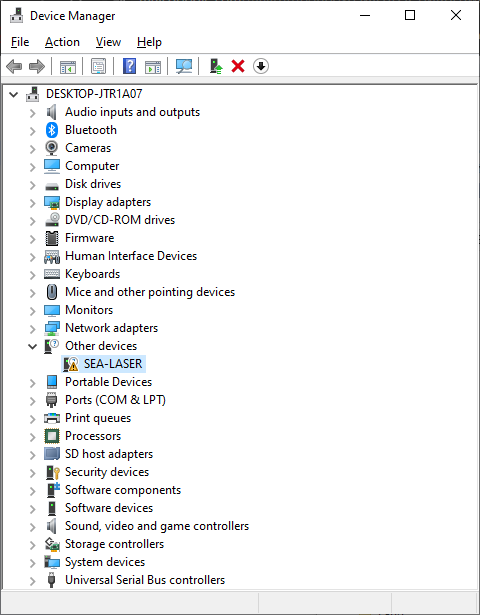This screenshot has width=480, height=615.
Task: Expand the Ports (COM & LPT) node
Action: pyautogui.click(x=33, y=400)
